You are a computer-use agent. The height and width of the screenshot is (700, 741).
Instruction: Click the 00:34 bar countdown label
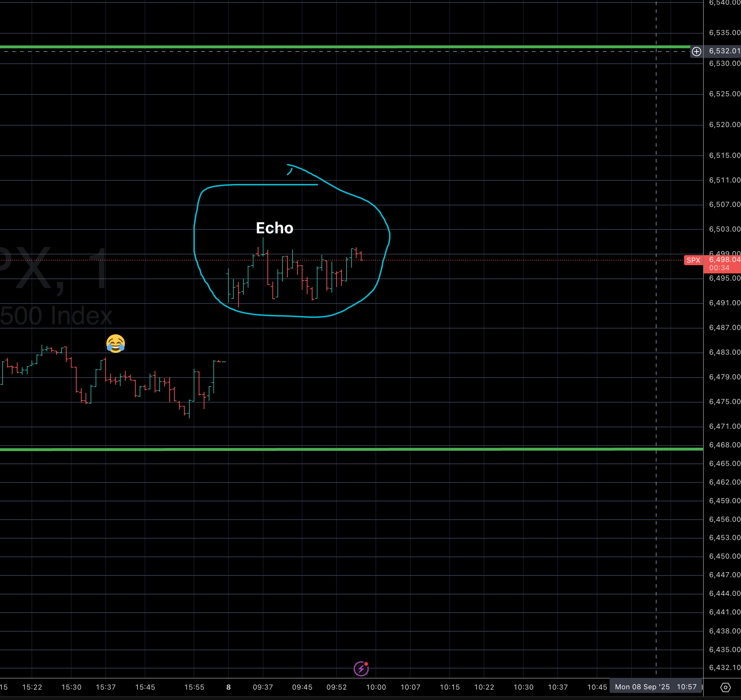[719, 268]
